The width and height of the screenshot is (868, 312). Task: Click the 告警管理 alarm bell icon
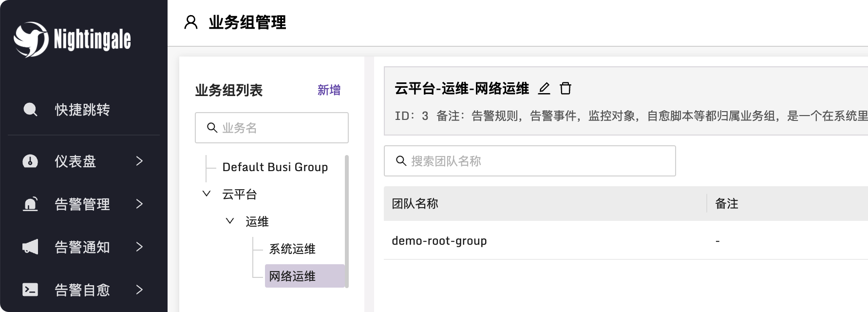(30, 204)
